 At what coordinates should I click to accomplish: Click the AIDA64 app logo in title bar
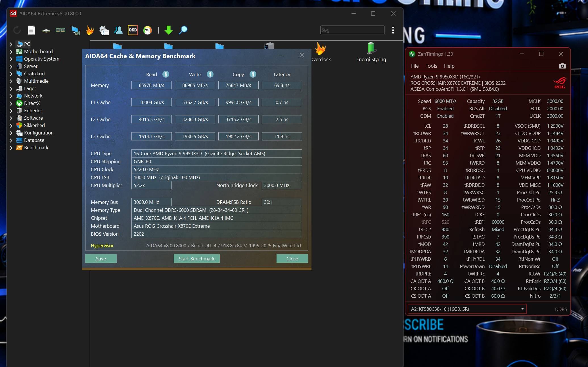(x=13, y=13)
